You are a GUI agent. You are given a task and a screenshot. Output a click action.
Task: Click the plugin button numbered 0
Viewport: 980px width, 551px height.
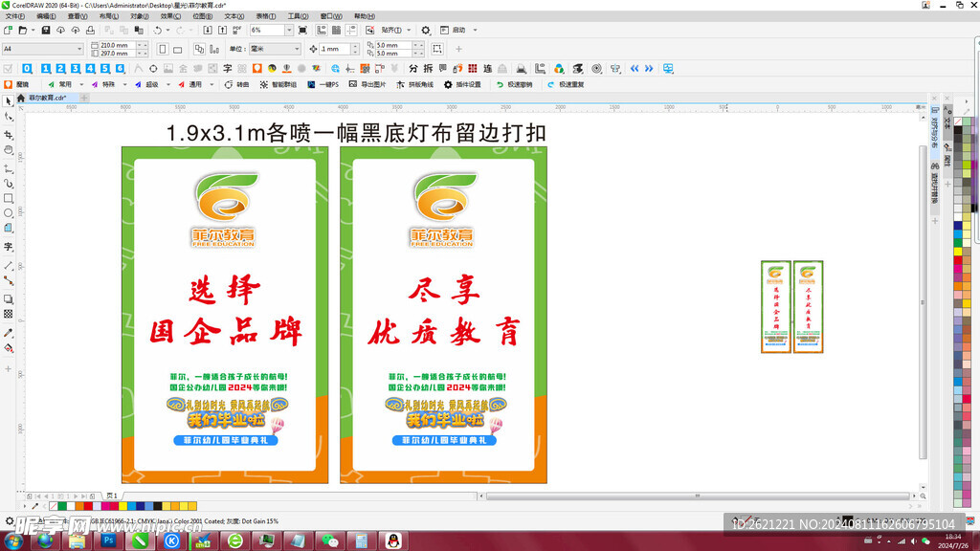click(27, 68)
